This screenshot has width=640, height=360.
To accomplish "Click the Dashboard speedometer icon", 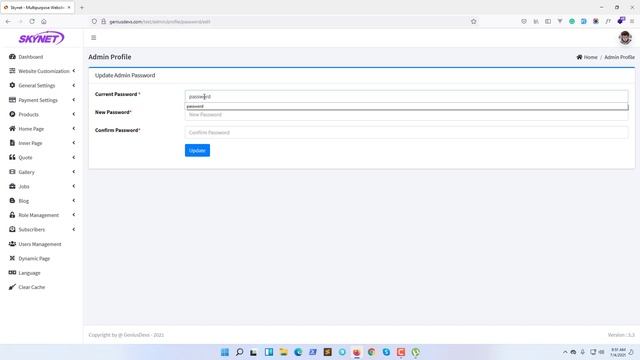I will point(12,57).
